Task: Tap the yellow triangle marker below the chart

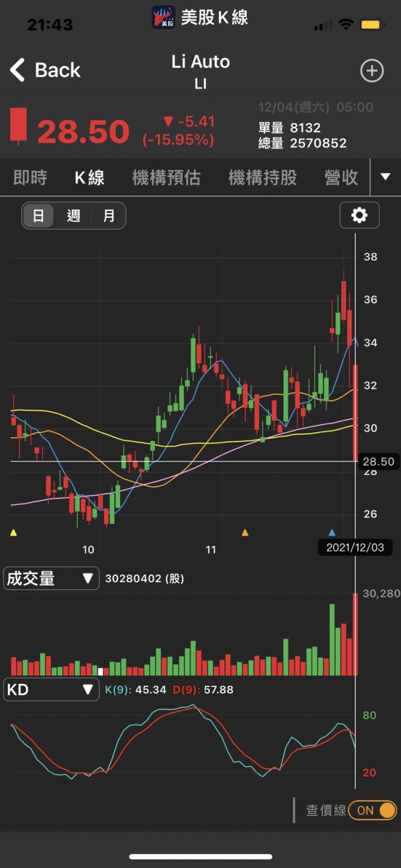Action: point(13,532)
